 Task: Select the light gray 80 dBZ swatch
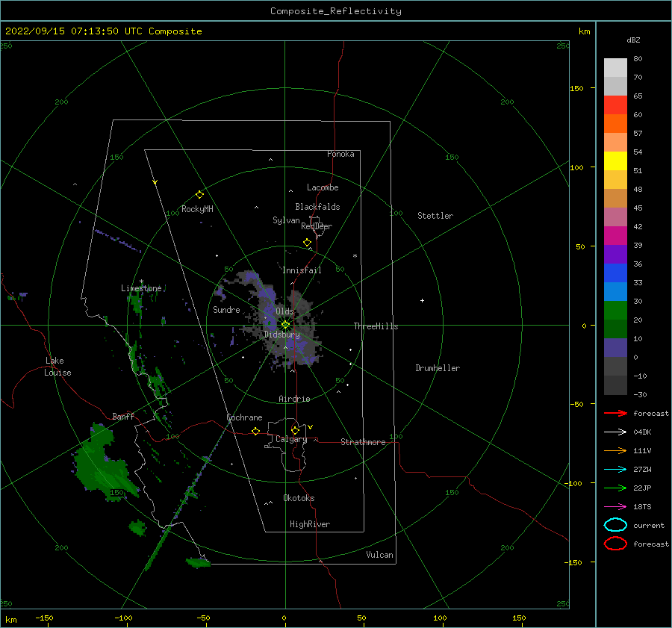[615, 68]
